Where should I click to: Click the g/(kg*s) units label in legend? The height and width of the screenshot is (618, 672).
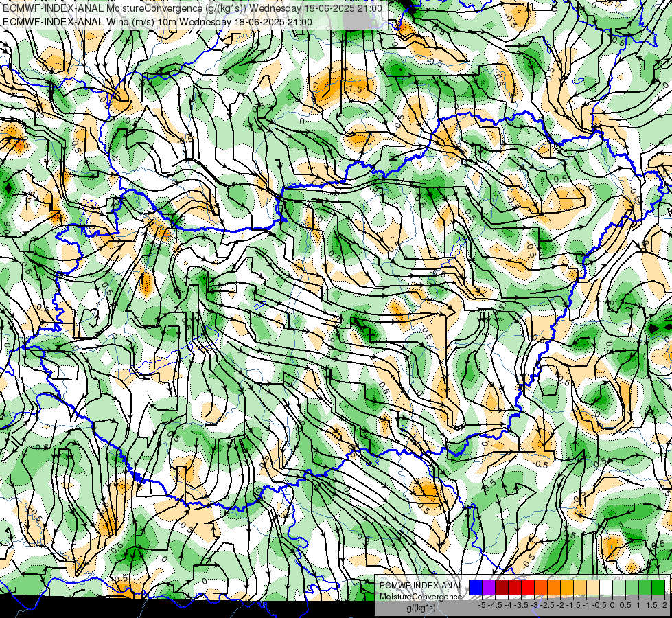421,608
